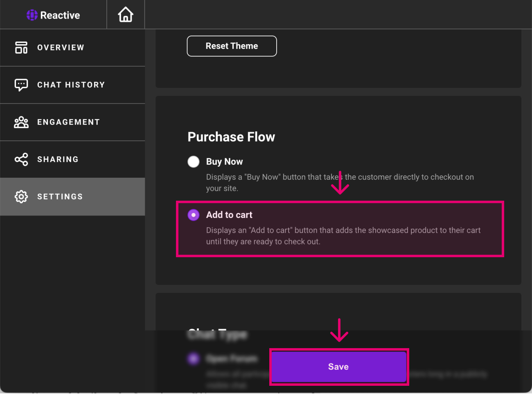The image size is (532, 394).
Task: Click the Engagement people group icon
Action: coord(21,122)
